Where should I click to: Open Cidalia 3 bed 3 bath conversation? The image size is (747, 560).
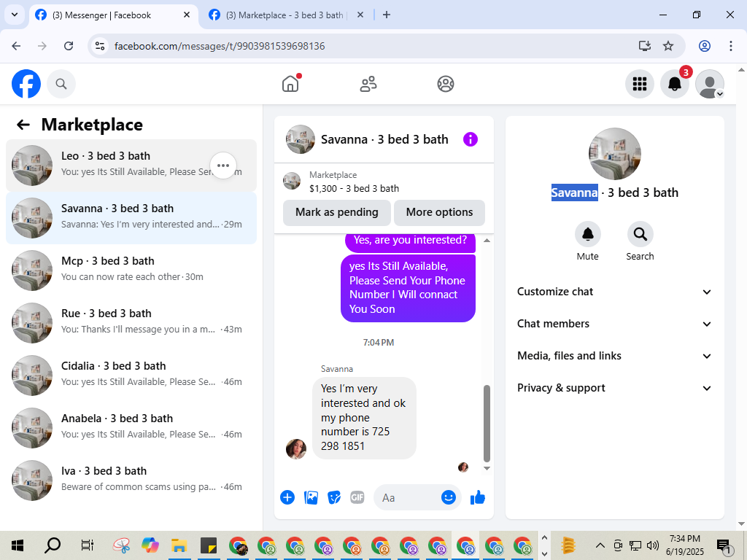pos(131,376)
